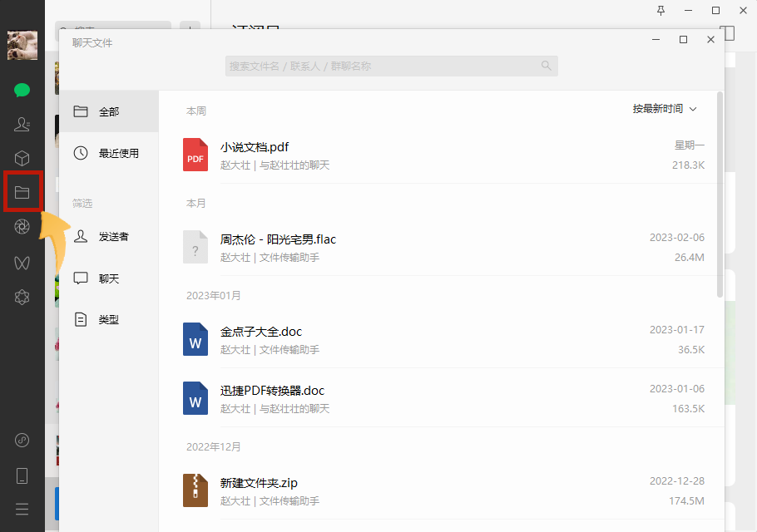Click the pin icon in main window title bar
The width and height of the screenshot is (757, 532).
pos(661,10)
